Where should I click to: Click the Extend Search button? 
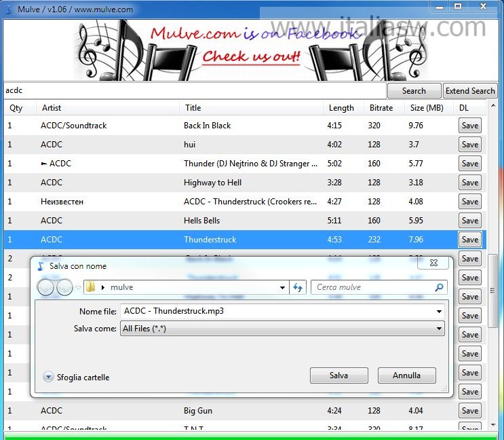470,91
